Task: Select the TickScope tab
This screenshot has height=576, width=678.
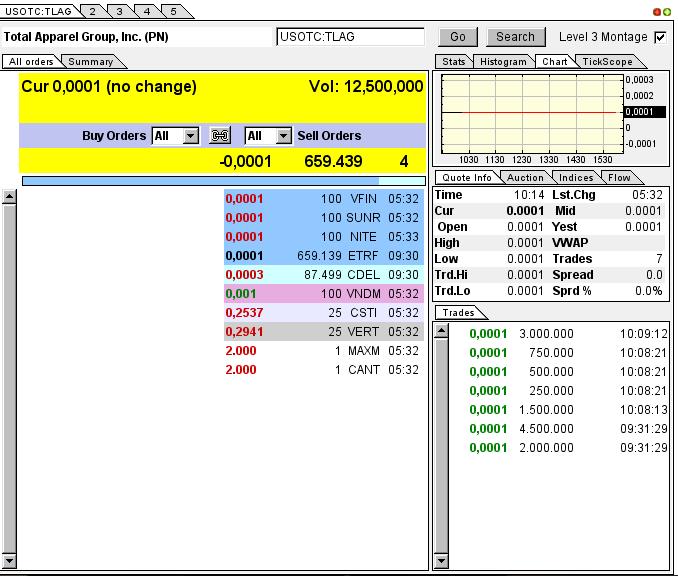Action: (x=607, y=62)
